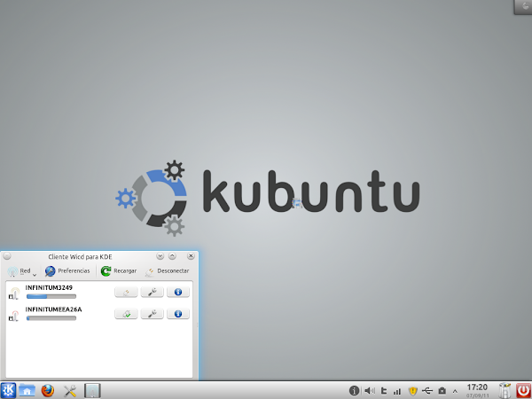Screen dimensions: 532x399
Task: Open the USB device notifier in the tray
Action: [x=427, y=391]
